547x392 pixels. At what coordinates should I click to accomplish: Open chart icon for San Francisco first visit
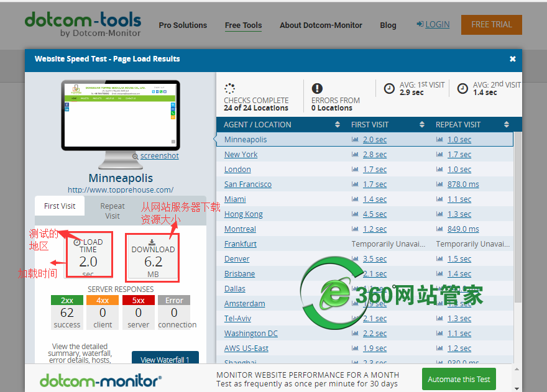pyautogui.click(x=355, y=184)
